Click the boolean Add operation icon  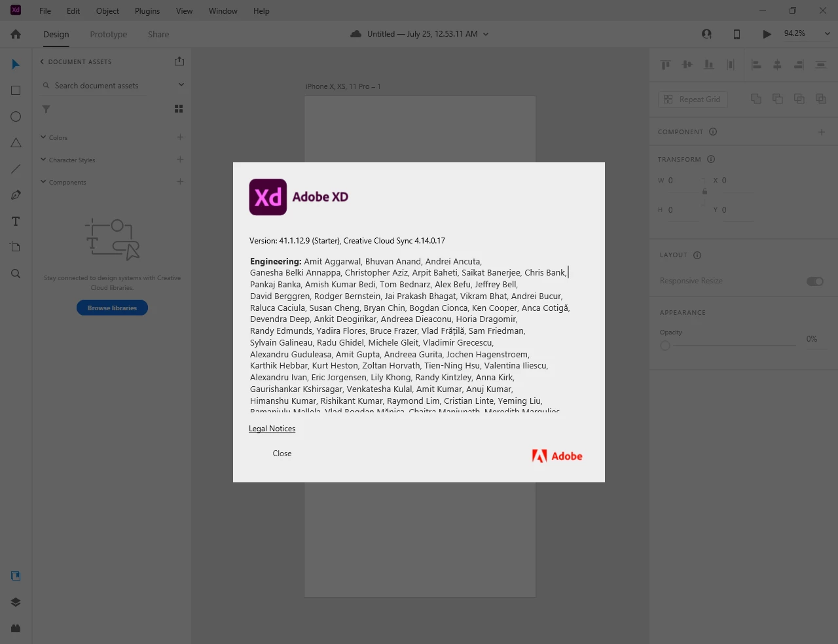coord(756,99)
